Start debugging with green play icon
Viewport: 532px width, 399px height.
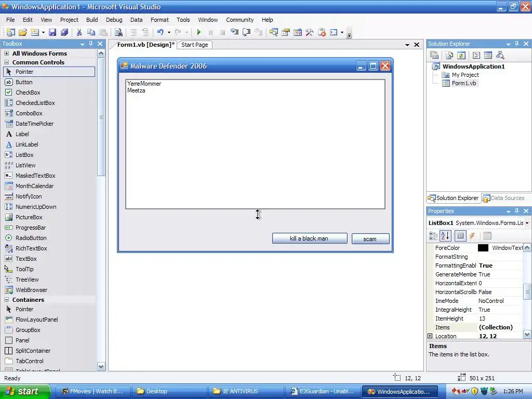199,32
